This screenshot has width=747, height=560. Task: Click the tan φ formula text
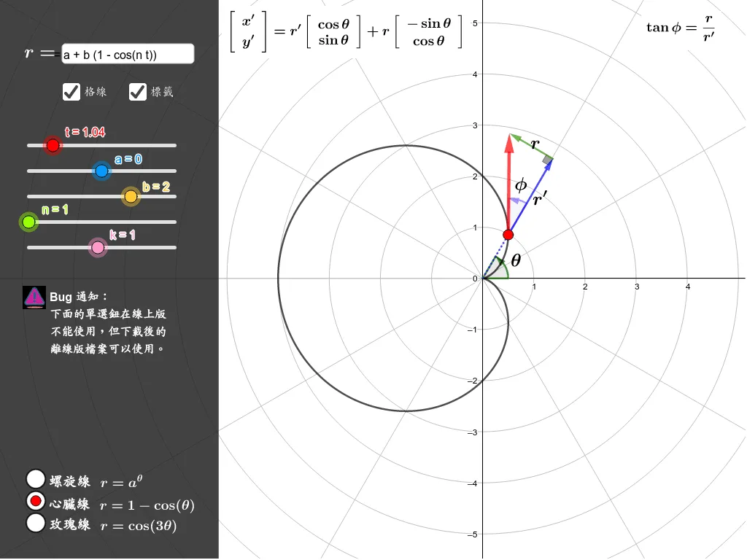pos(681,28)
